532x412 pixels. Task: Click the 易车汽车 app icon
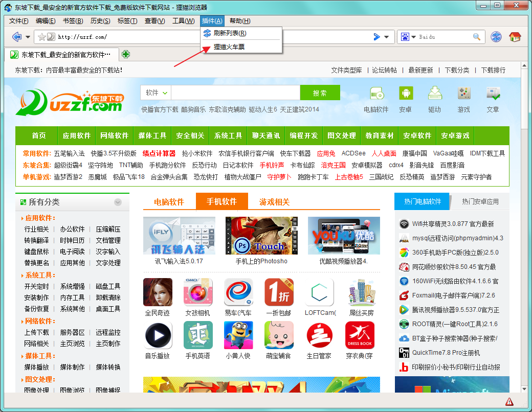coord(238,292)
